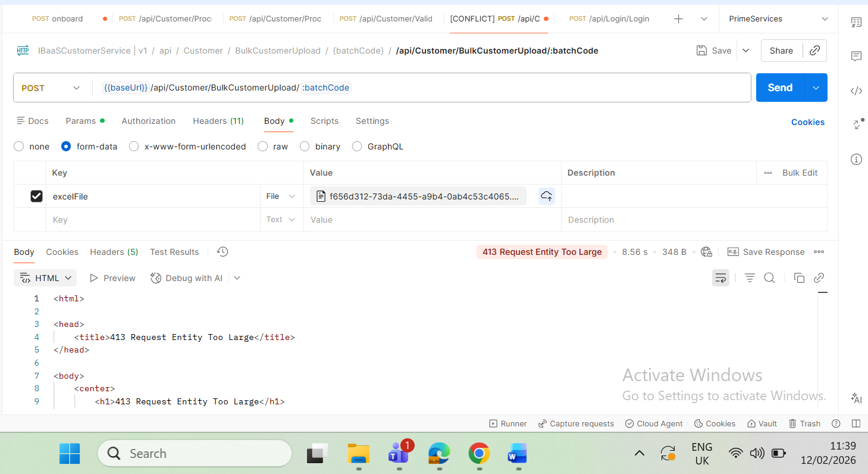Open the response history clock icon

pyautogui.click(x=223, y=252)
